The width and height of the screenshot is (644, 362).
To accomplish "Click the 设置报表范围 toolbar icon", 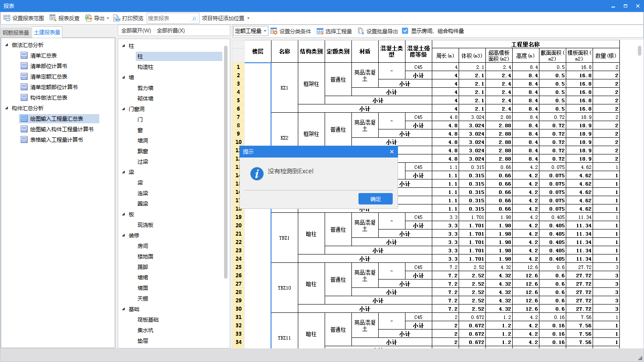I will point(7,18).
